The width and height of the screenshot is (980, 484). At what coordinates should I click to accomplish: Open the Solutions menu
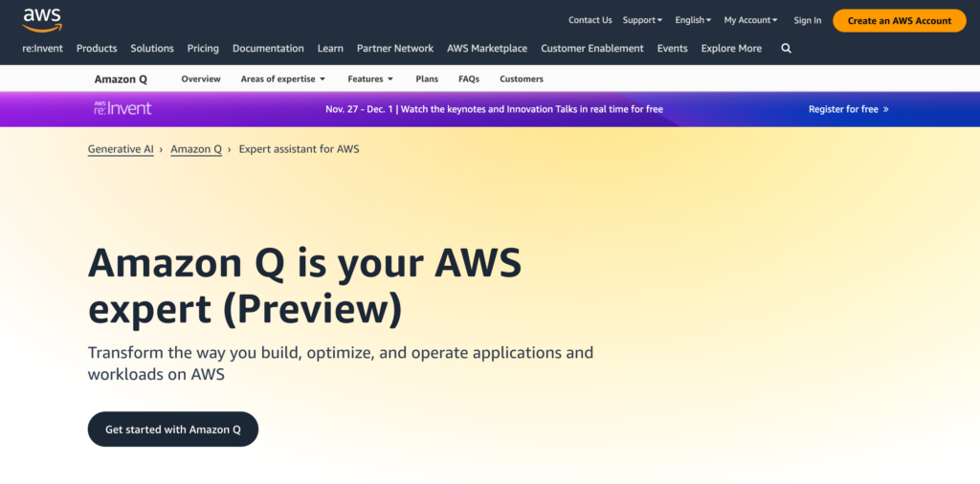point(152,48)
